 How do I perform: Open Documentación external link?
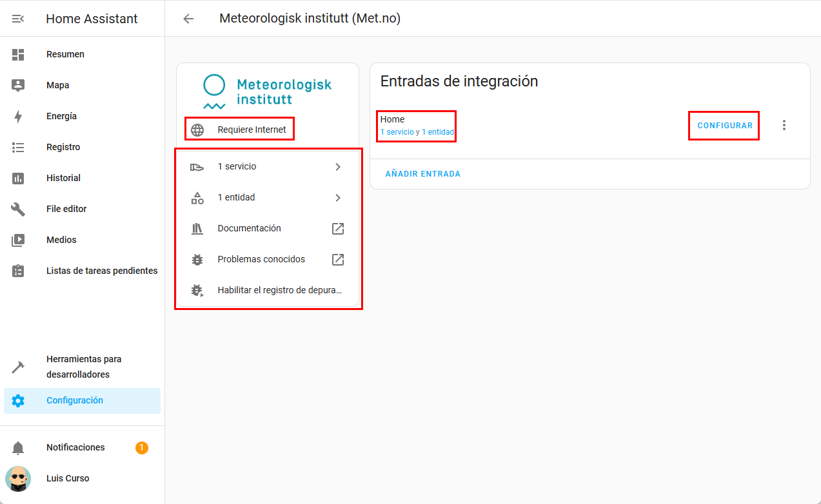point(338,229)
